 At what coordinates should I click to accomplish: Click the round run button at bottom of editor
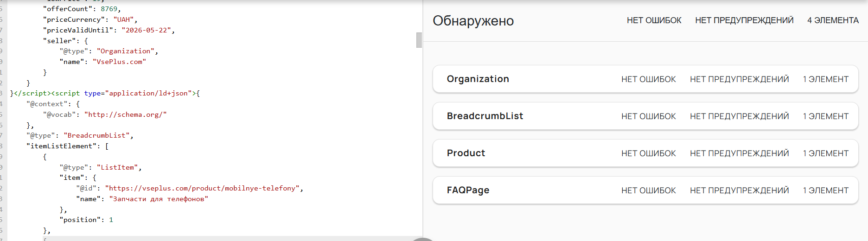point(422,239)
